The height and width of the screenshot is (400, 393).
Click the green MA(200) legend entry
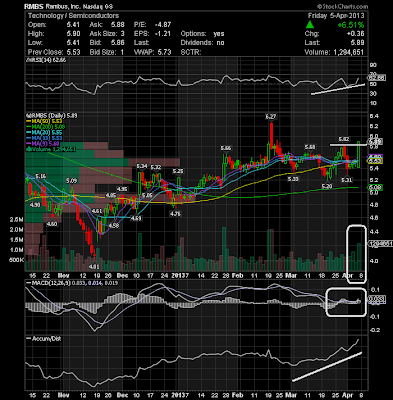[x=46, y=127]
